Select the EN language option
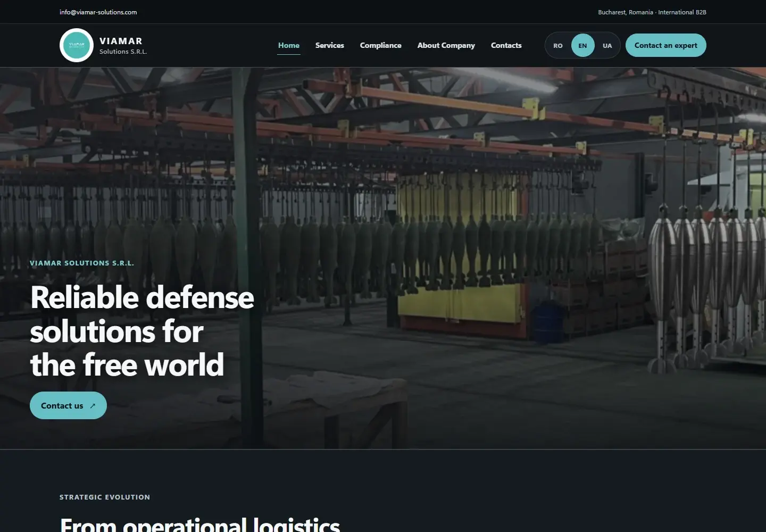Screen dimensions: 766x532 tap(583, 45)
